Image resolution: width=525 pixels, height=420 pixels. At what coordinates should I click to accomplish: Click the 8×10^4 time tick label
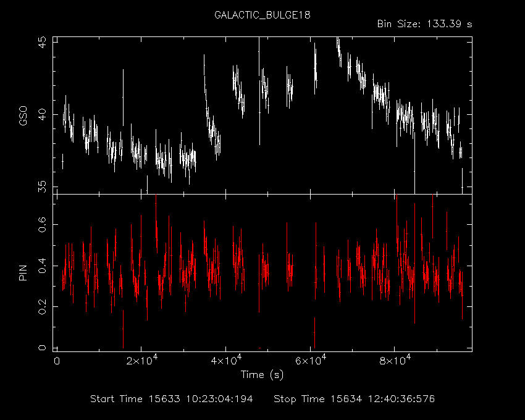(x=395, y=360)
